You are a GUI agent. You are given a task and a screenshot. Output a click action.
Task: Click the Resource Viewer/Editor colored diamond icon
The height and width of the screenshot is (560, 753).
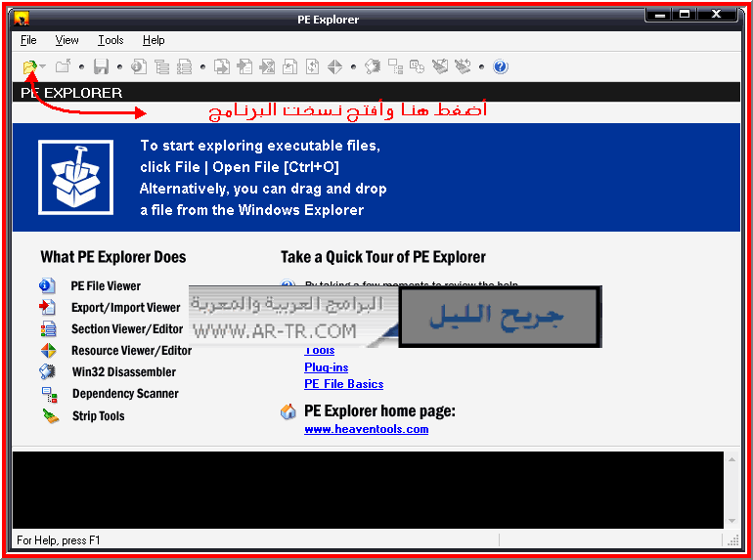point(48,351)
